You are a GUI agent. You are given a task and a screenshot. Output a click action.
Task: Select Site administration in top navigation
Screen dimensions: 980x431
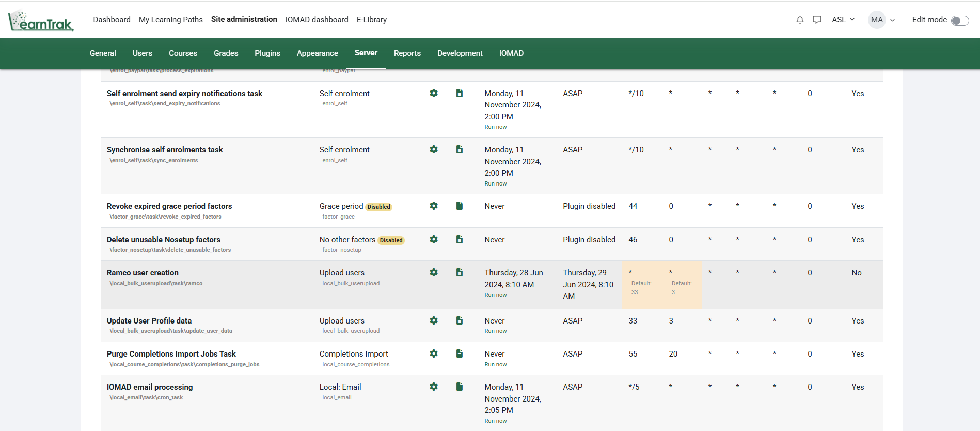click(244, 19)
